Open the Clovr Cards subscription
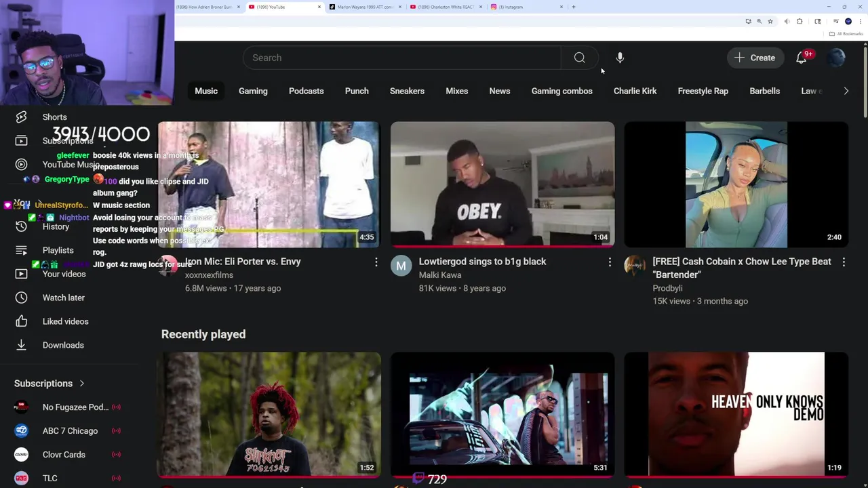 (x=68, y=455)
